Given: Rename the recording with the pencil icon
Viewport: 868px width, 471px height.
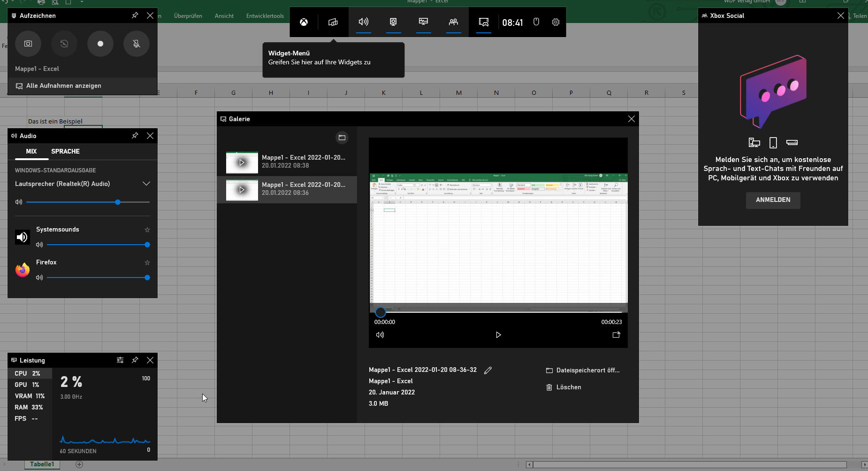Looking at the screenshot, I should tap(488, 370).
